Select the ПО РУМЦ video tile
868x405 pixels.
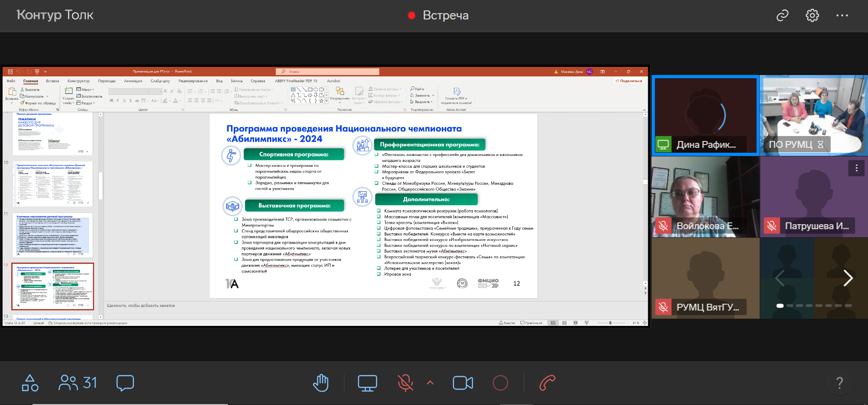814,115
